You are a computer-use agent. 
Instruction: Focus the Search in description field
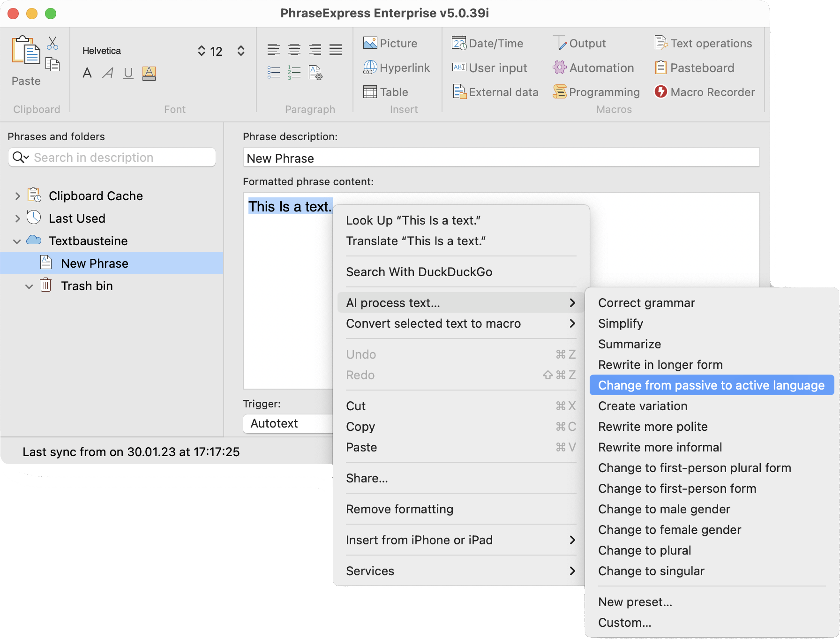[x=112, y=157]
